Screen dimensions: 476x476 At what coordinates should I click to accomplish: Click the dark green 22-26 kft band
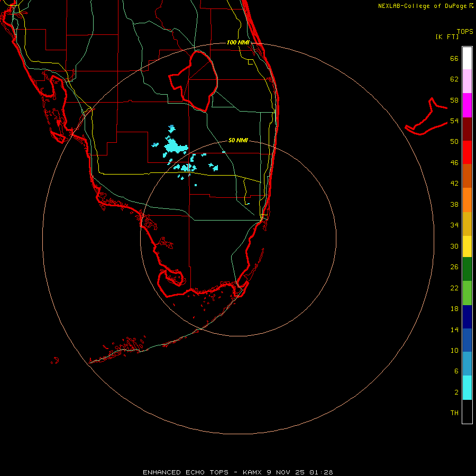pos(467,269)
